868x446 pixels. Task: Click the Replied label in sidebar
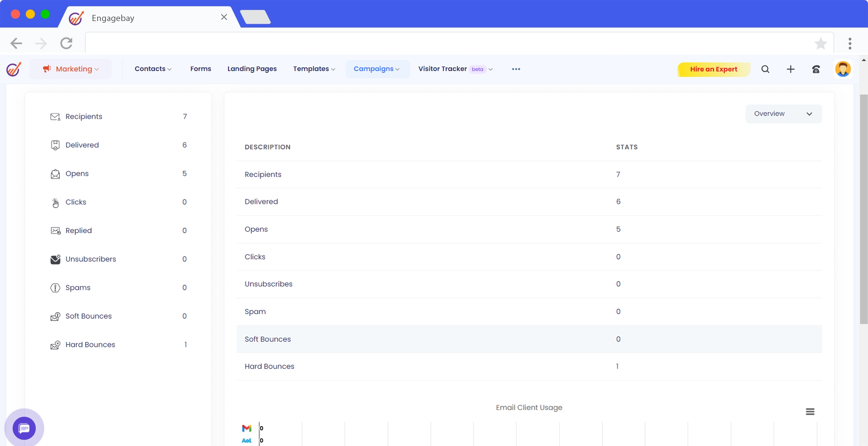pos(79,231)
